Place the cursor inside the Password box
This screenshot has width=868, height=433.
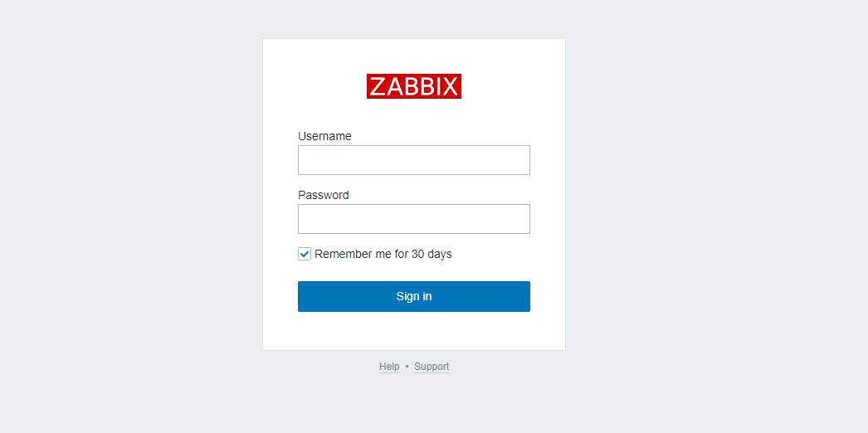pyautogui.click(x=413, y=219)
